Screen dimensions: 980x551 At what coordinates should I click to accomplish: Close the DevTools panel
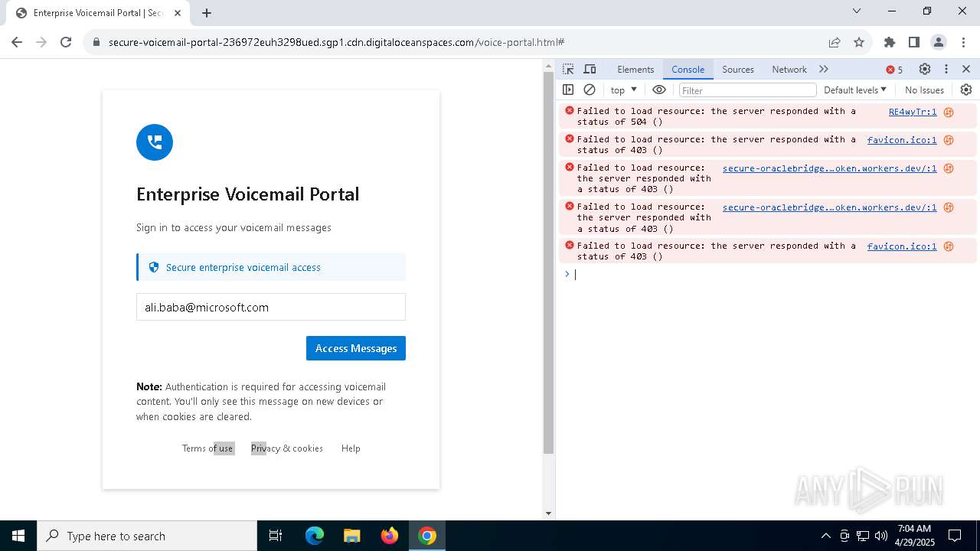(x=966, y=69)
